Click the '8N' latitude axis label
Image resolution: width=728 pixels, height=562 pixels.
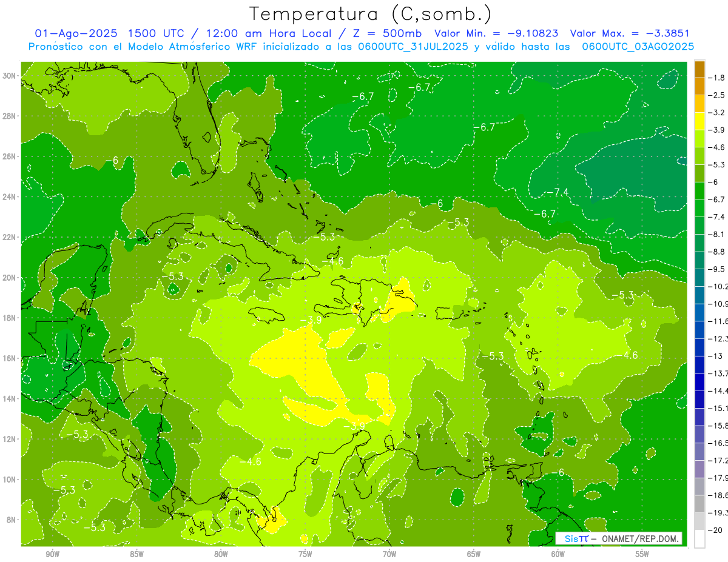click(x=12, y=520)
